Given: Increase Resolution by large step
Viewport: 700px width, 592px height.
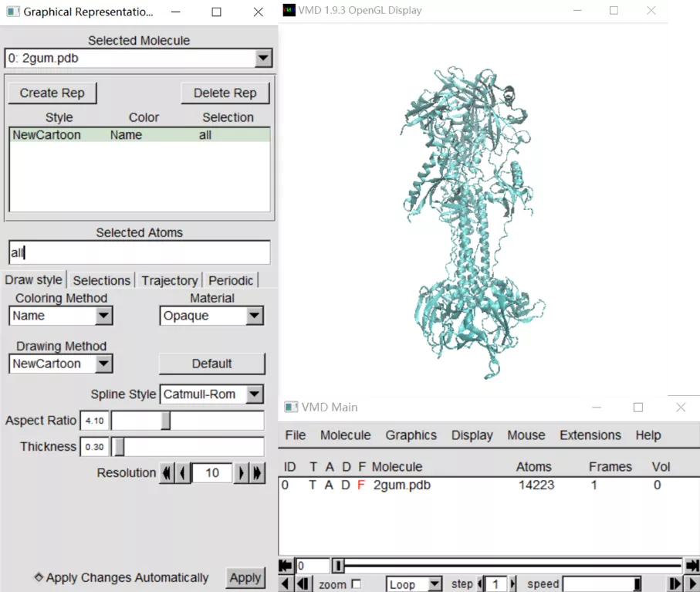Looking at the screenshot, I should point(258,473).
